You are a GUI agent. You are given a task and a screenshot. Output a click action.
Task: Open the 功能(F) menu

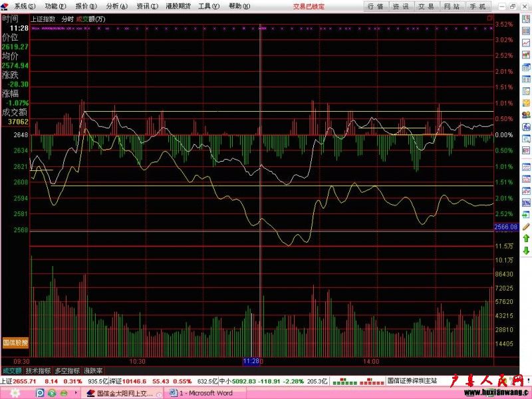(x=55, y=6)
